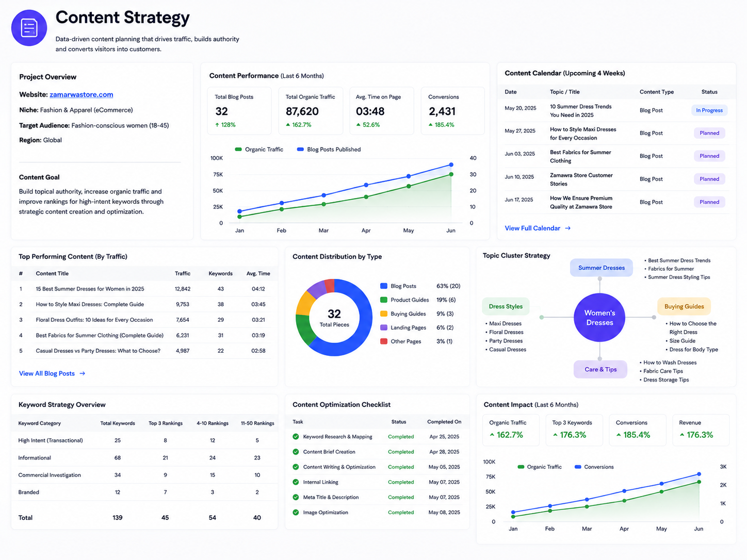Select the Summer Dresses cluster tag

[601, 268]
